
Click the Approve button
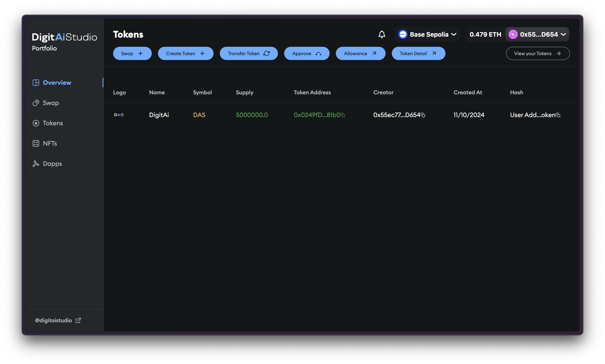[x=307, y=53]
